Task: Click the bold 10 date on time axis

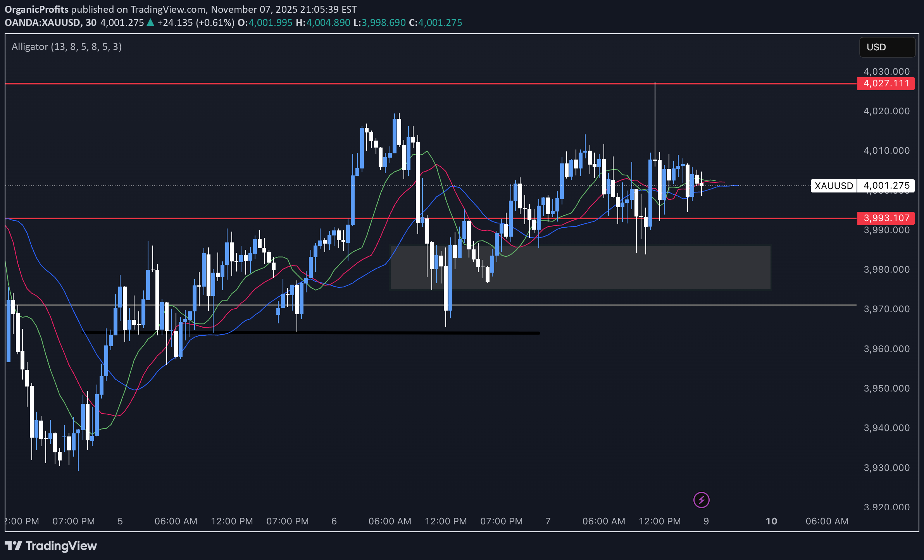Action: click(771, 521)
